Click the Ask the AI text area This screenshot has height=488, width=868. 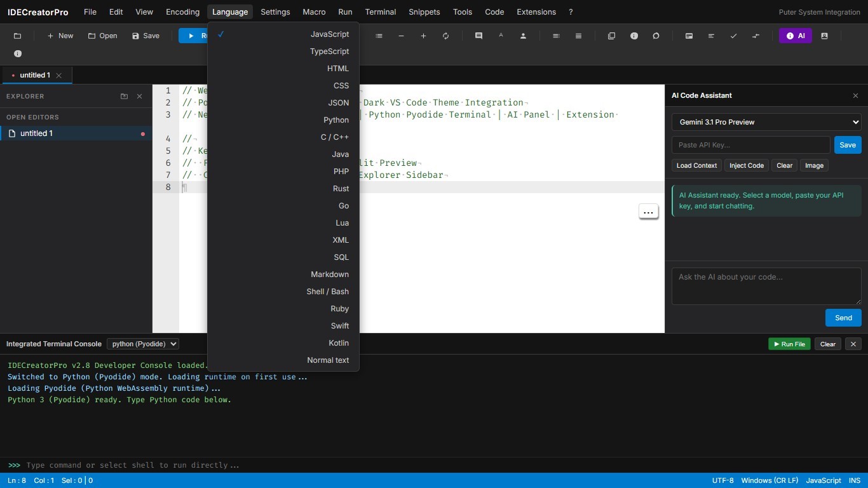[766, 286]
